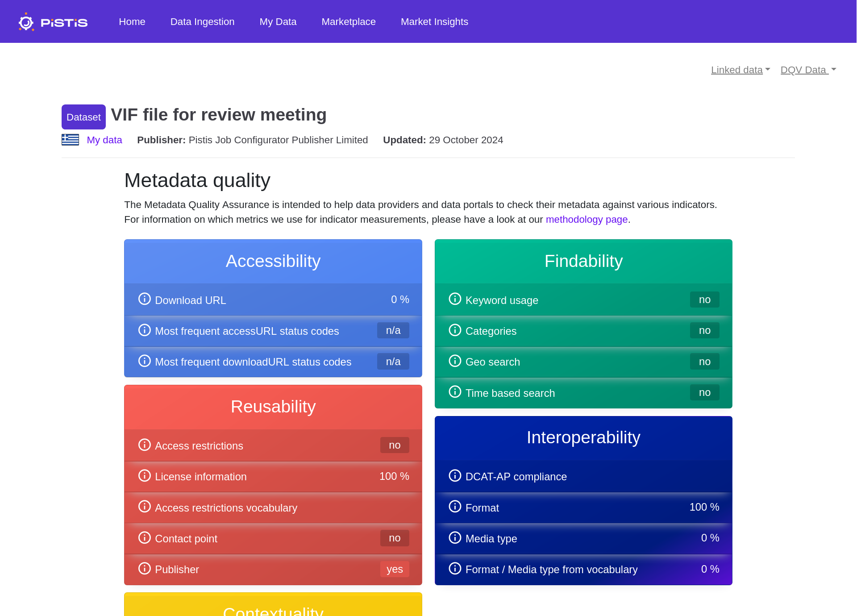The width and height of the screenshot is (857, 616).
Task: Click the 'no' badge for Contact point
Action: pos(395,538)
